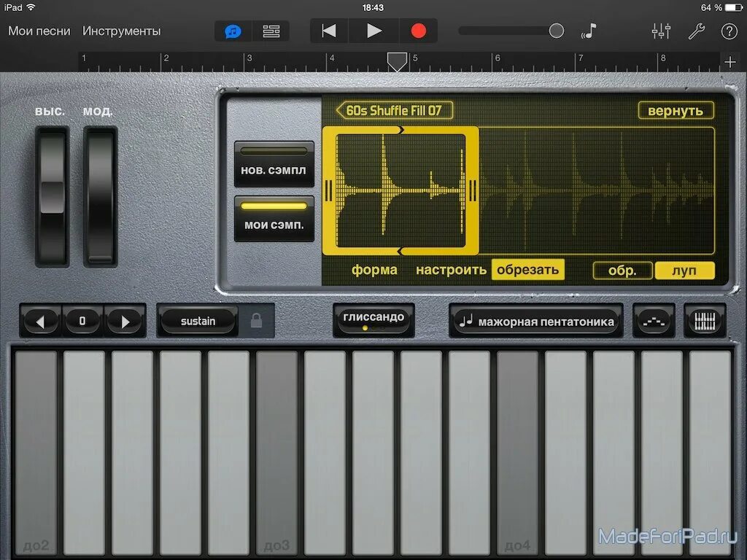Open settings with the wrench icon
Viewport: 747px width, 560px height.
click(x=697, y=31)
